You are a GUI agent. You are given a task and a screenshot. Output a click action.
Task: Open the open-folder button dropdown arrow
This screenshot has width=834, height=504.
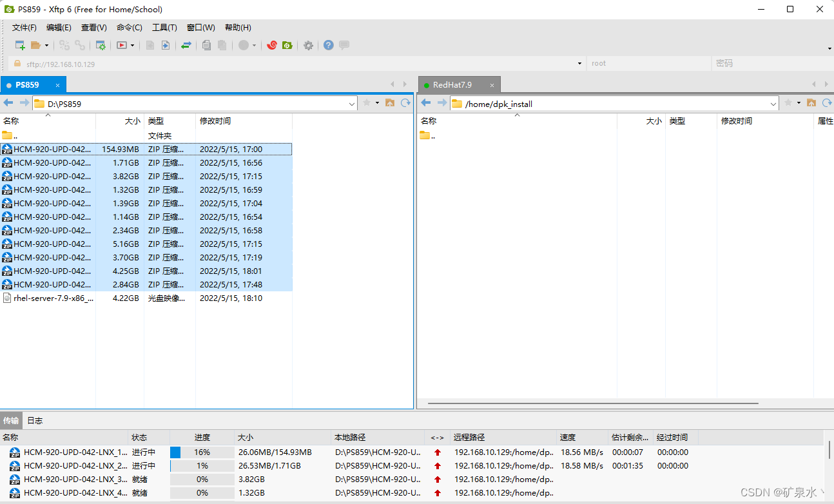click(x=46, y=45)
